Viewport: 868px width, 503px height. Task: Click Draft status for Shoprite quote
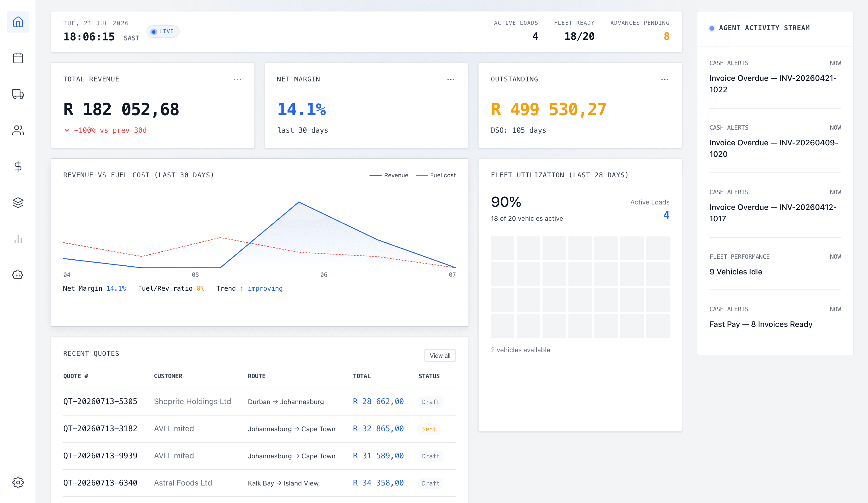(431, 402)
